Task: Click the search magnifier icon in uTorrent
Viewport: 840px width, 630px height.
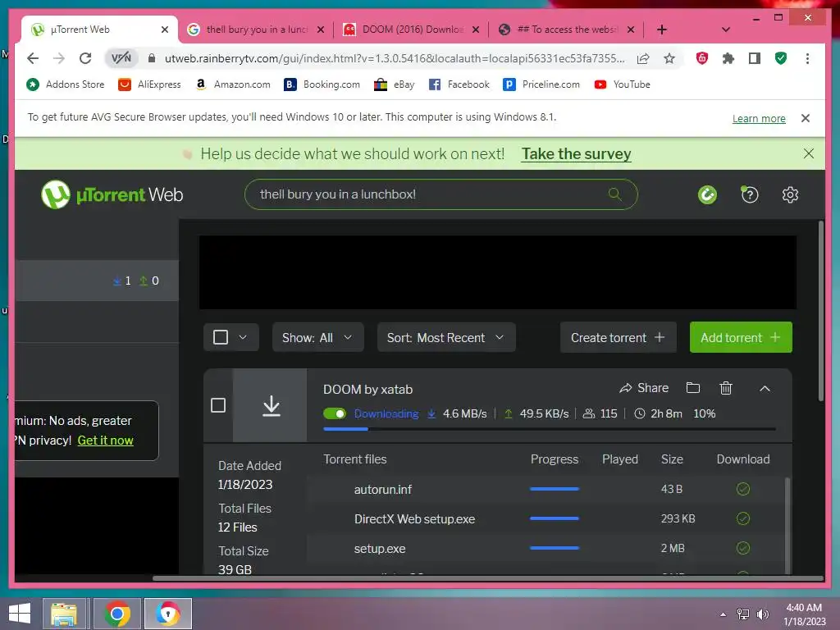Action: pyautogui.click(x=615, y=194)
